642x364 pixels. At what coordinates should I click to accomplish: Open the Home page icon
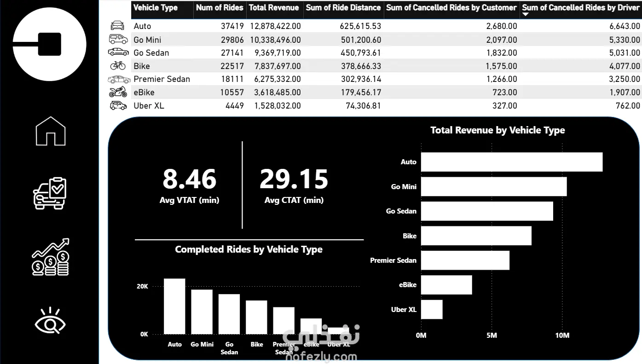click(51, 131)
